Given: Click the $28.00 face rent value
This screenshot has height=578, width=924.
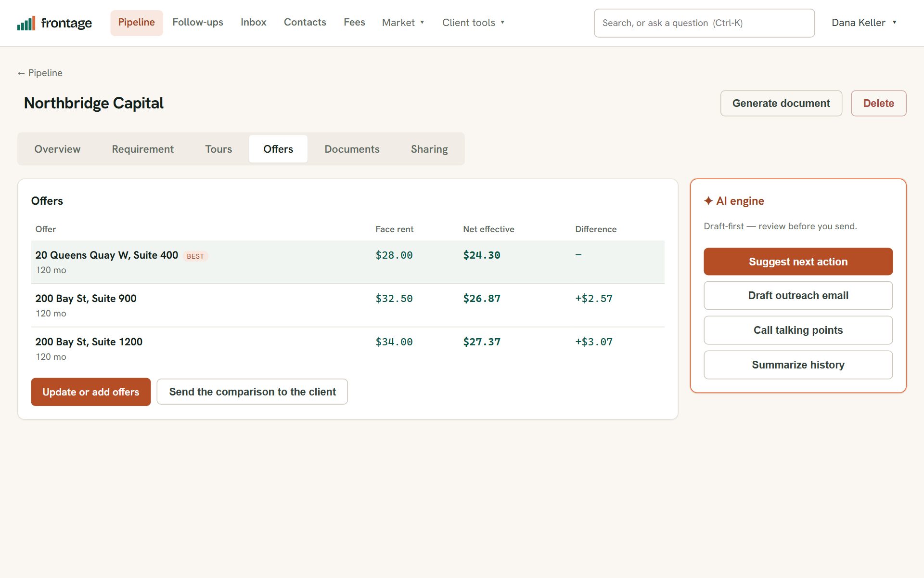Looking at the screenshot, I should [394, 255].
